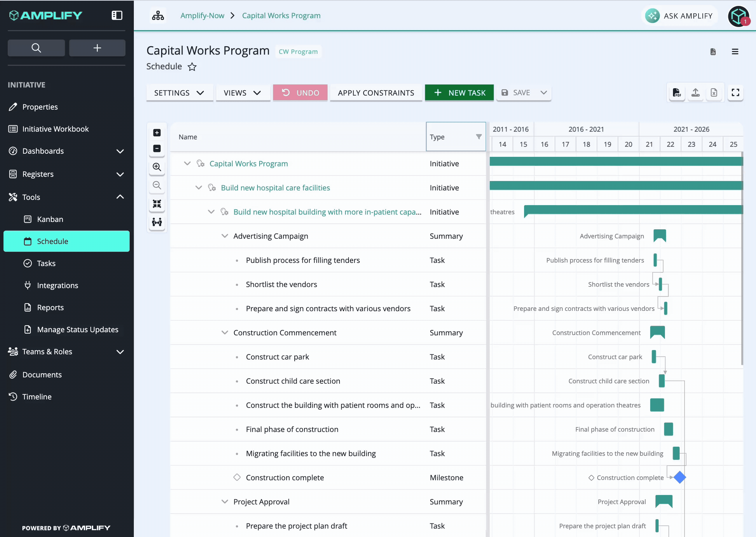The width and height of the screenshot is (756, 537).
Task: Open the sidebar search button
Action: coord(36,48)
